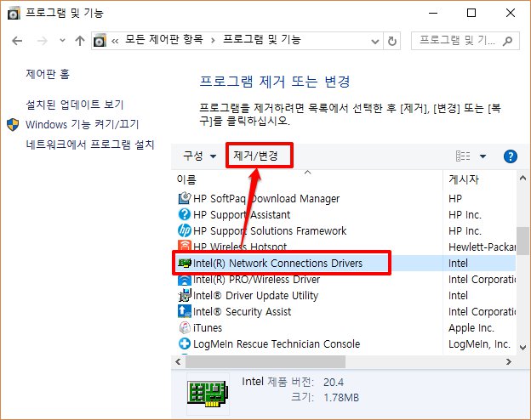Go forward with the forward arrow
The width and height of the screenshot is (531, 420).
pyautogui.click(x=42, y=41)
